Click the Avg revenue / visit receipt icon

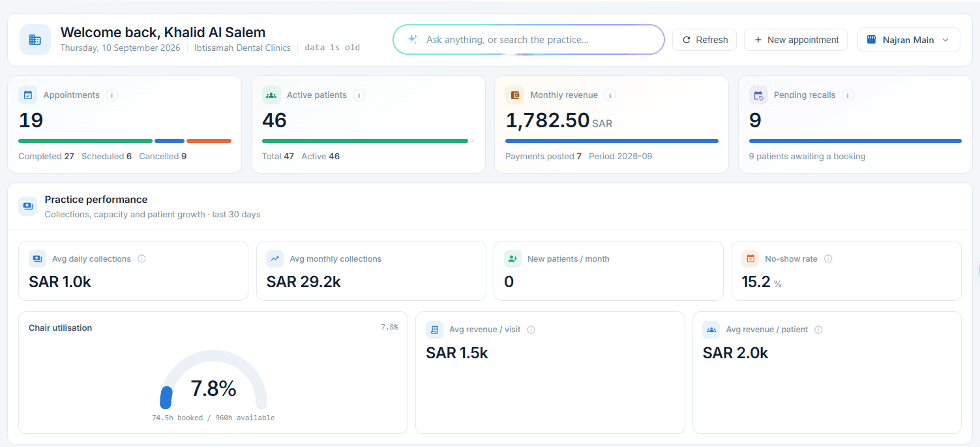pos(434,330)
